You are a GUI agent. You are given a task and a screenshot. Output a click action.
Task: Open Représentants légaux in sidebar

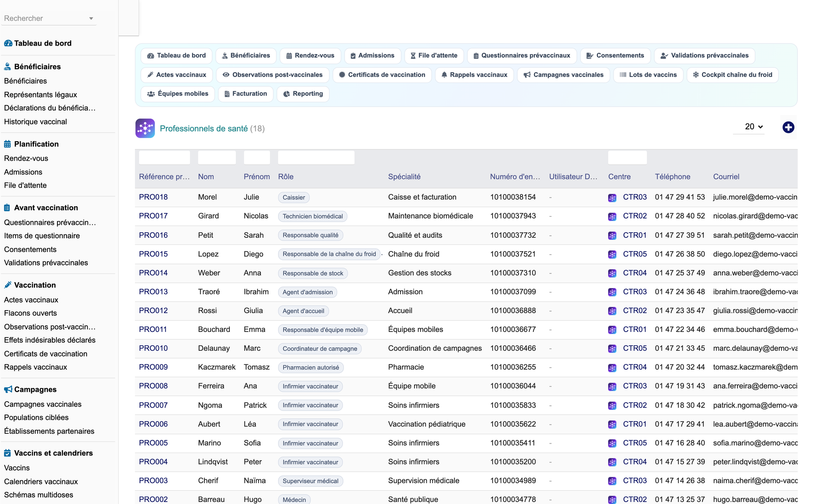click(41, 95)
